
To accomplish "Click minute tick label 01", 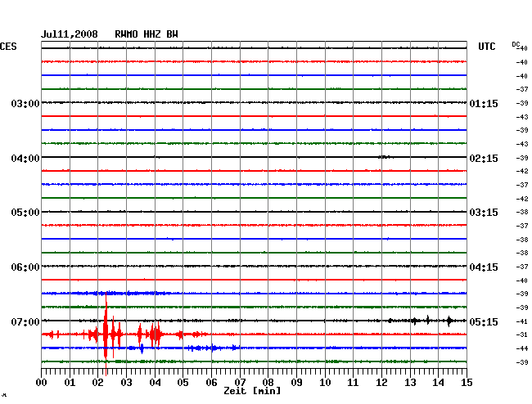I will [x=70, y=383].
